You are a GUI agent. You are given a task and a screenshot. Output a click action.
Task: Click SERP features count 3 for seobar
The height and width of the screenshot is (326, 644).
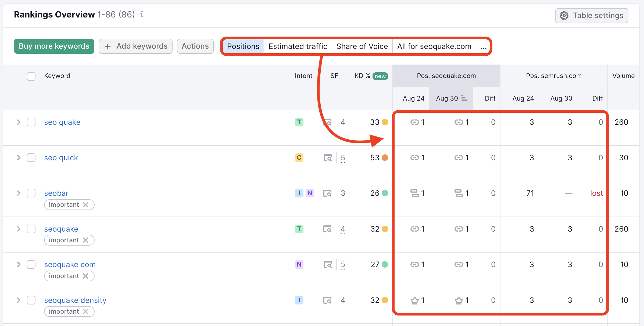tap(343, 193)
